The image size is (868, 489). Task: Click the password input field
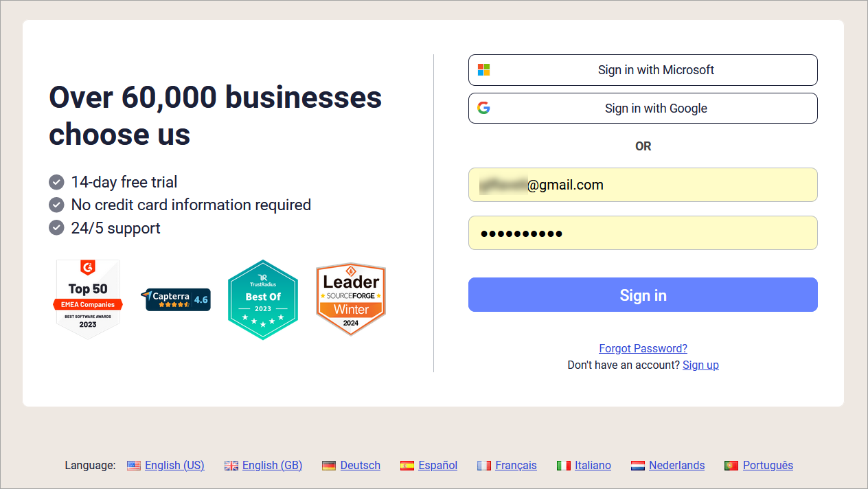643,233
